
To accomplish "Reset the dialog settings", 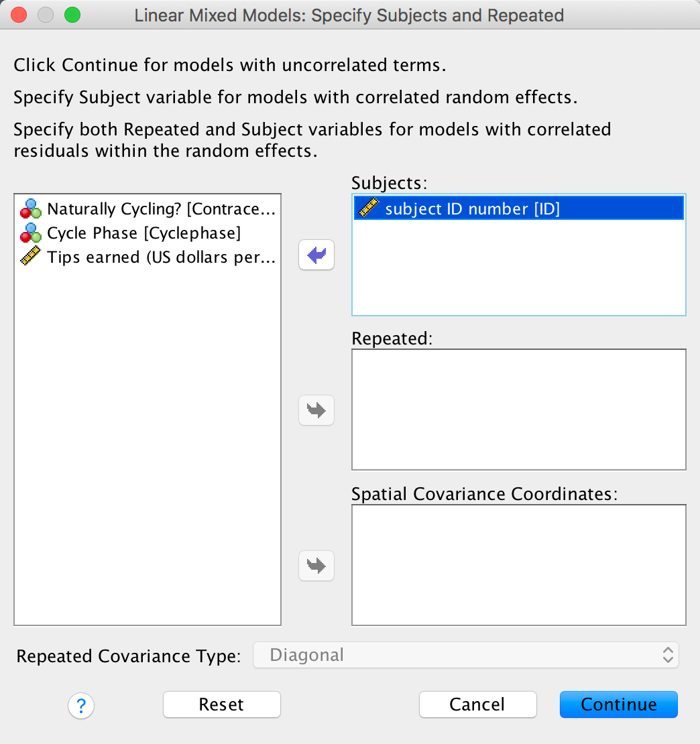I will (221, 704).
